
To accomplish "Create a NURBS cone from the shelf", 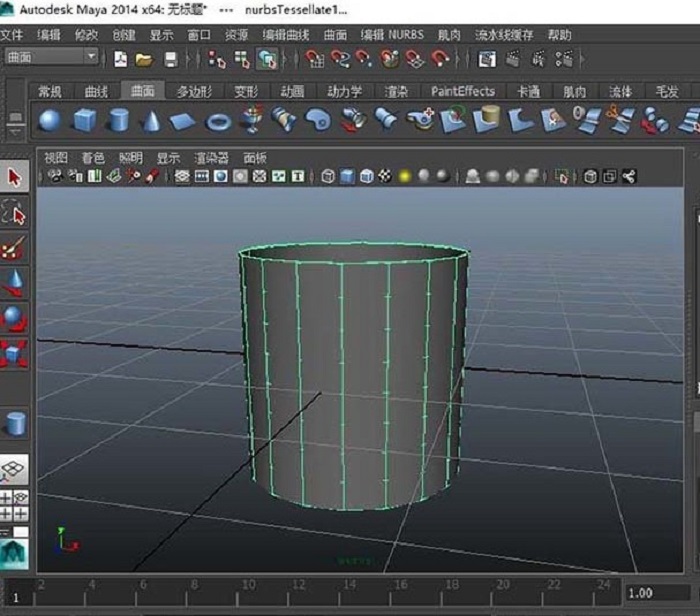I will 151,121.
